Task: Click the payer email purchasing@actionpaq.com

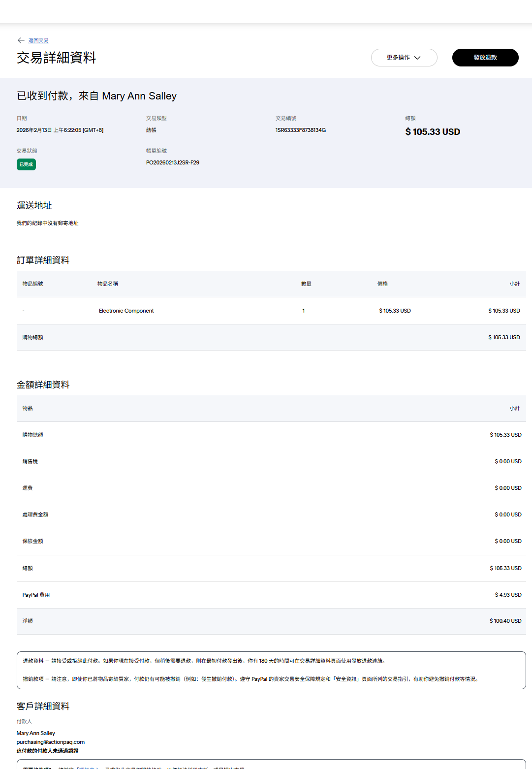Action: tap(51, 742)
